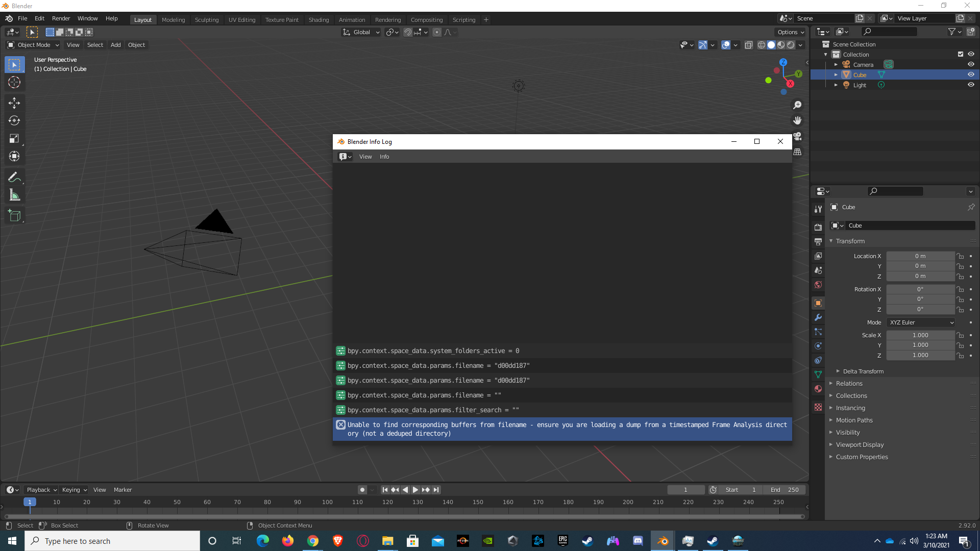Select the Cursor tool in toolbar
Screen dimensions: 980x551
tap(14, 83)
